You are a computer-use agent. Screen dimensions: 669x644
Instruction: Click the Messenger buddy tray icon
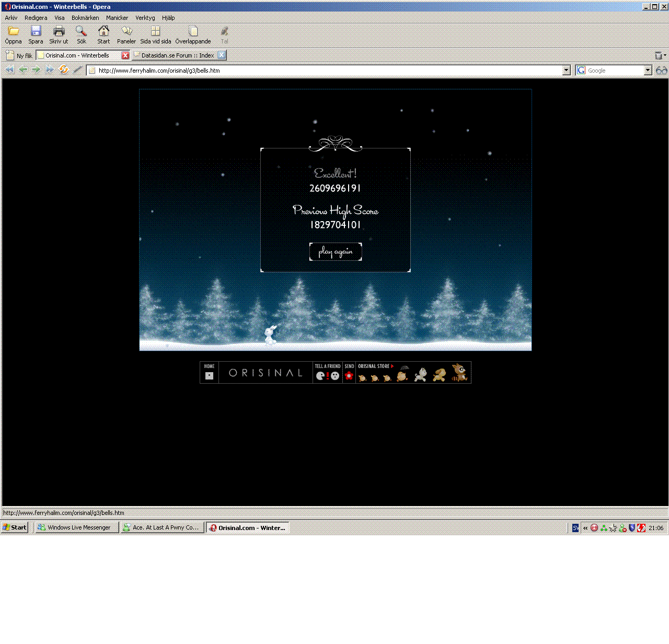coord(622,528)
